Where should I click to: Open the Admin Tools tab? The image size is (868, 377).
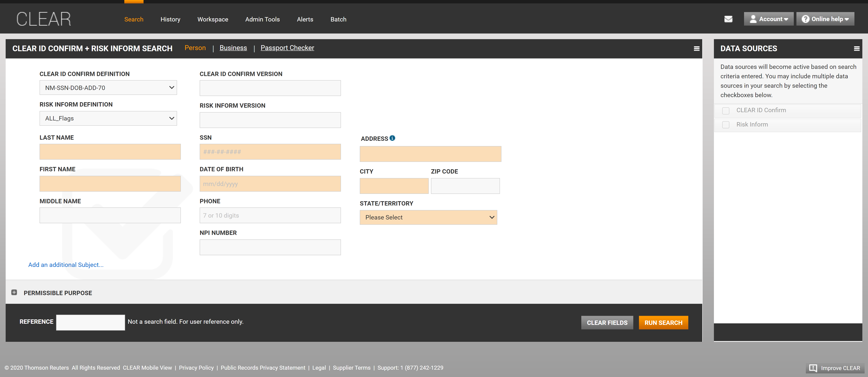(262, 19)
